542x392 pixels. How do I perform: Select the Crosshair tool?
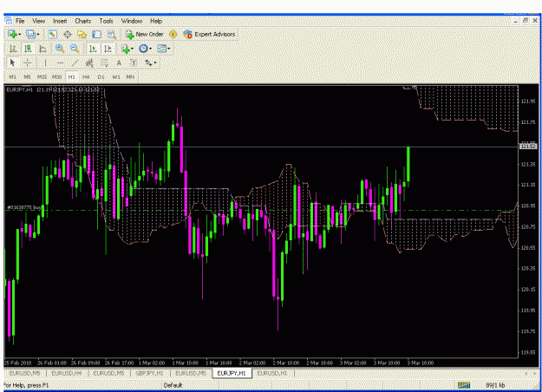pyautogui.click(x=27, y=63)
